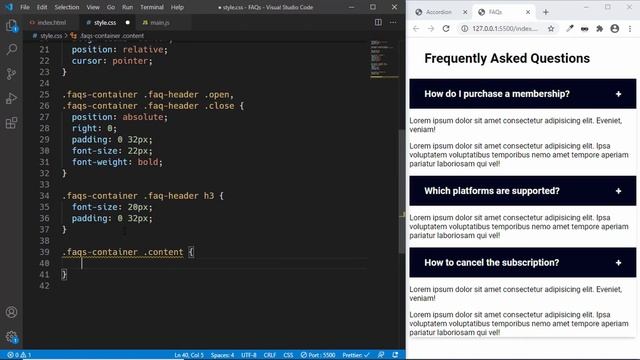
Task: Click 'Which platforms are supported?' heading
Action: click(492, 191)
